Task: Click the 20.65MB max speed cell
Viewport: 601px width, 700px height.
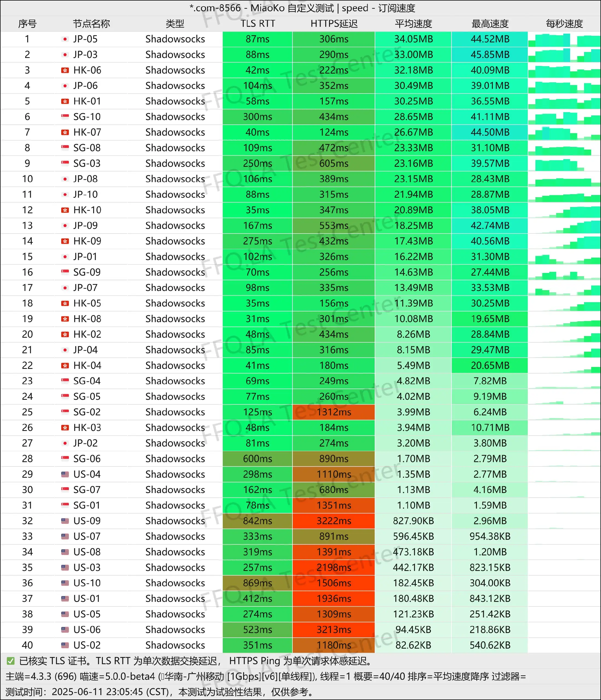Action: click(490, 366)
